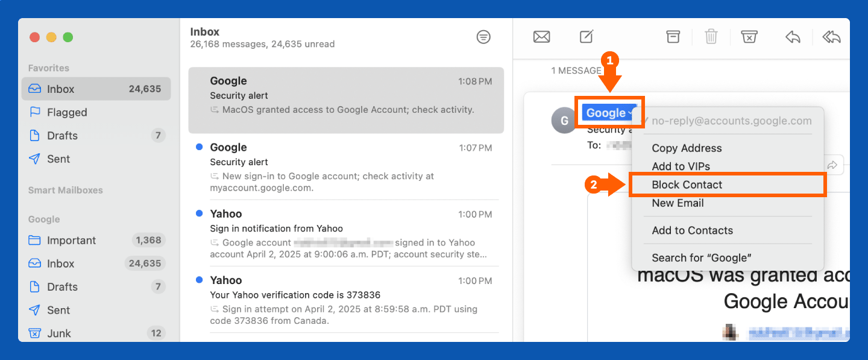
Task: Open the Important folder under Google
Action: [71, 240]
